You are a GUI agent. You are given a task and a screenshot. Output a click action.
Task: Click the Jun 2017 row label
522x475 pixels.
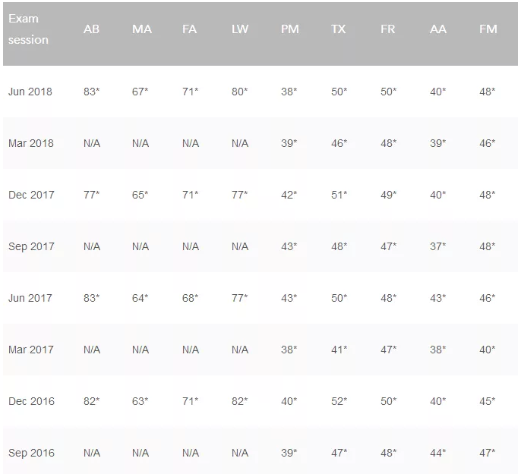click(30, 298)
